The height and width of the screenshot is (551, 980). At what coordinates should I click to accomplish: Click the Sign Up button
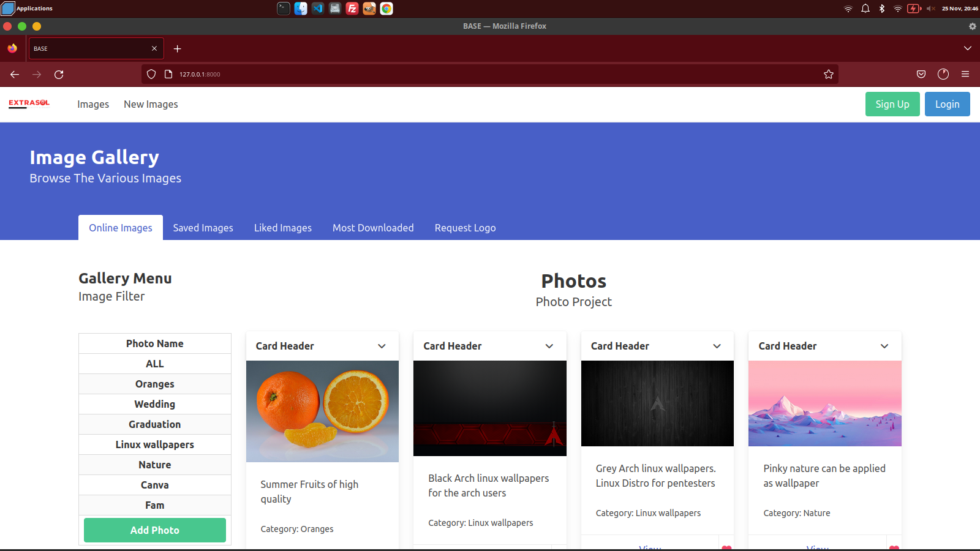point(892,104)
